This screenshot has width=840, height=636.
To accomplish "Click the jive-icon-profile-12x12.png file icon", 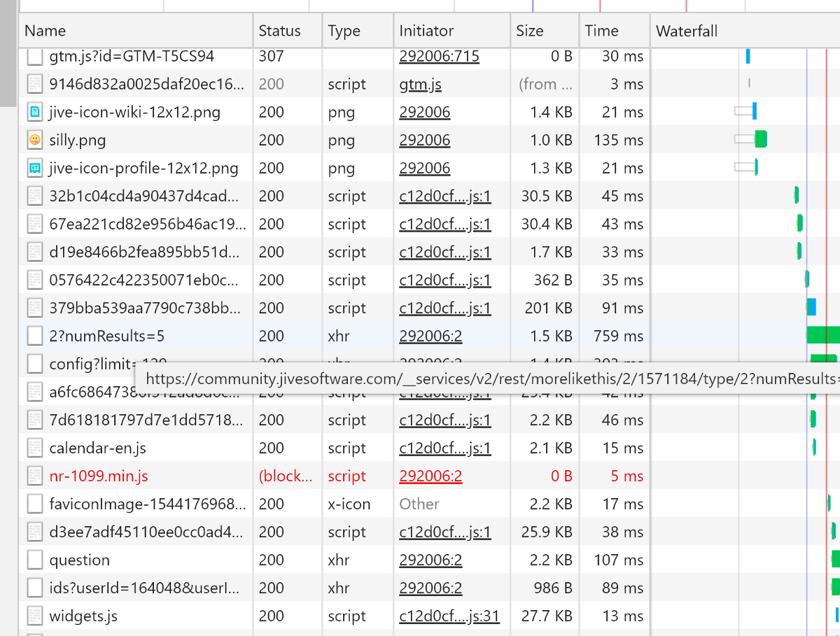I will coord(35,168).
